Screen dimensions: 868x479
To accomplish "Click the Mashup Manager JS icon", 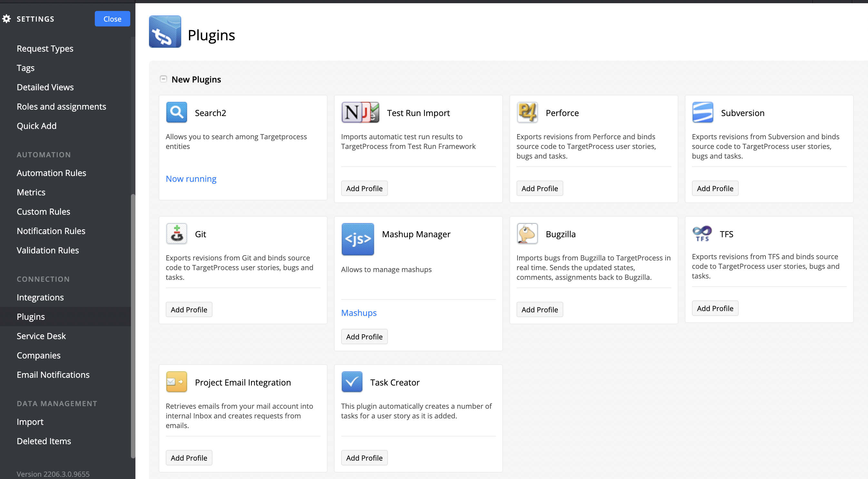I will point(358,239).
